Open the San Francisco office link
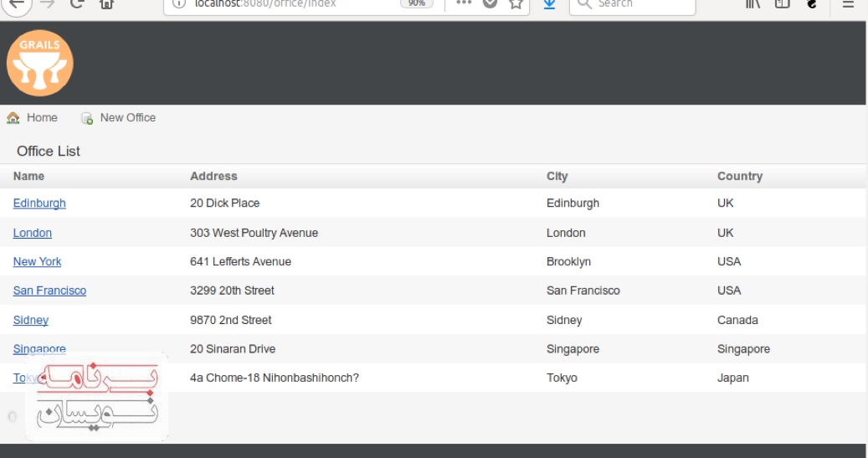The height and width of the screenshot is (458, 868). pos(49,291)
